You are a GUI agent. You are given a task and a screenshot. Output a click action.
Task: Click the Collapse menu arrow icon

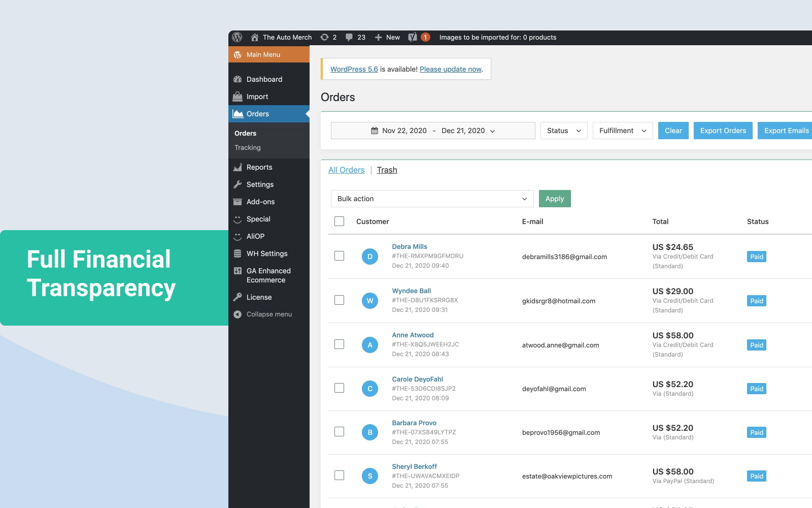pos(238,314)
